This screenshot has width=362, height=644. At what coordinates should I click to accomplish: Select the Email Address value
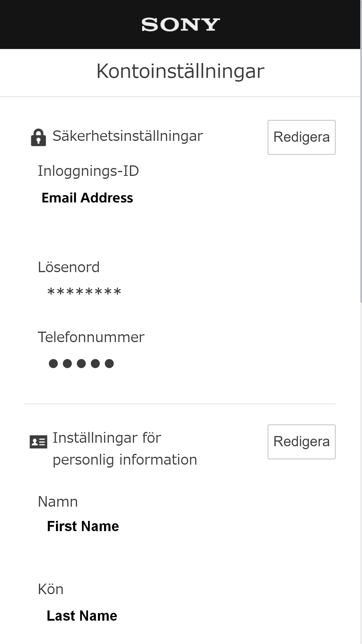[x=87, y=198]
